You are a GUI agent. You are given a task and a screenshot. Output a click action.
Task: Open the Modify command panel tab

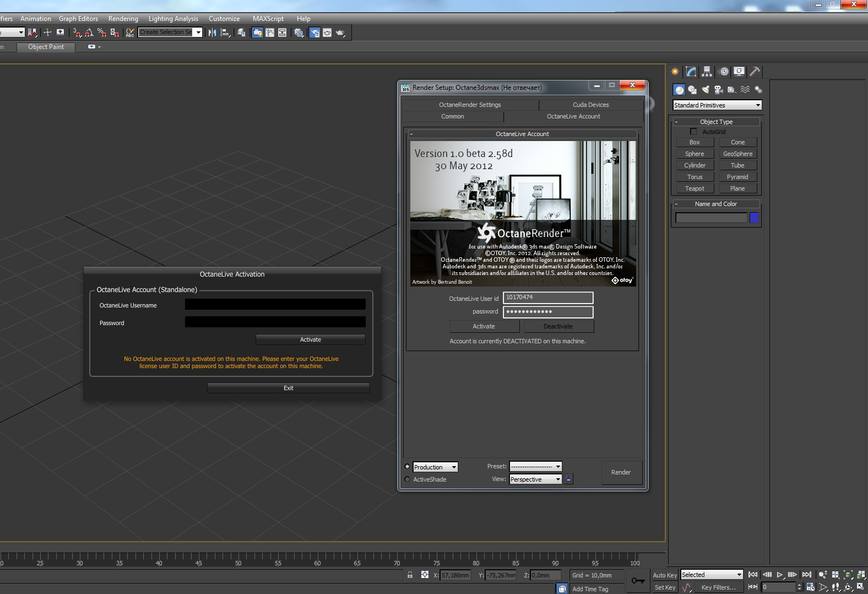(x=691, y=72)
